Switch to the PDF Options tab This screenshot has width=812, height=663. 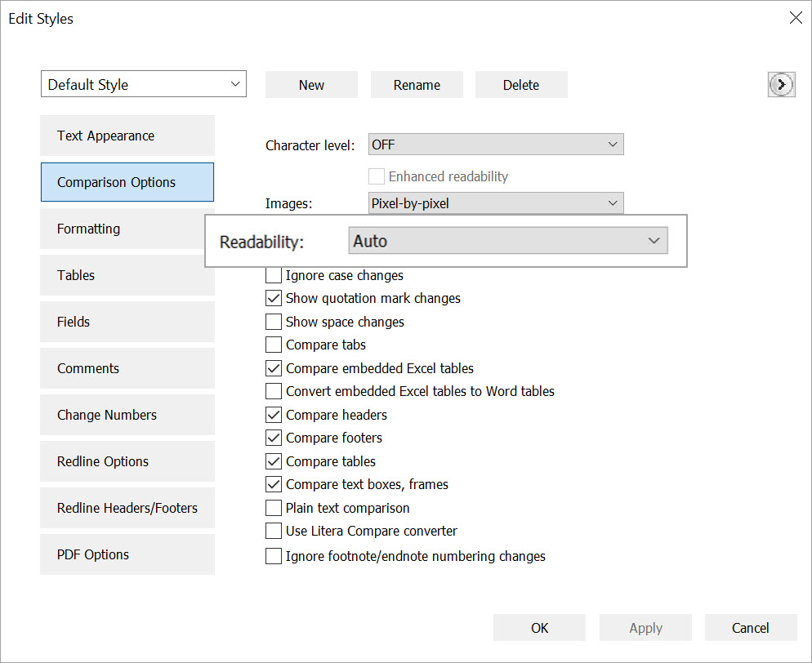[127, 555]
